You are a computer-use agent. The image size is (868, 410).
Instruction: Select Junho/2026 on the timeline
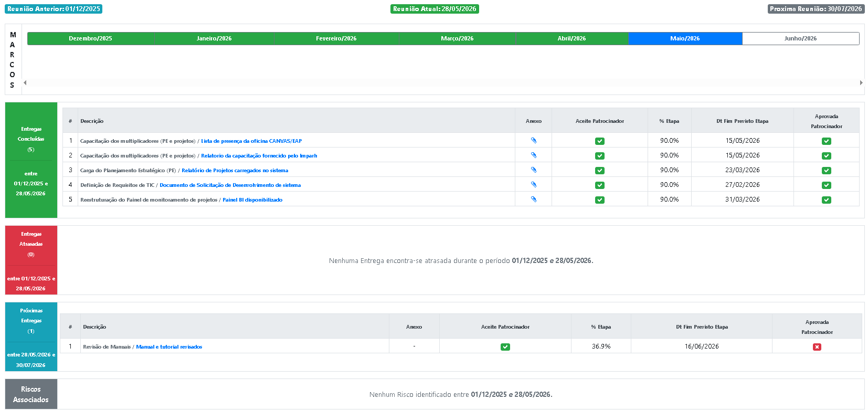point(801,38)
